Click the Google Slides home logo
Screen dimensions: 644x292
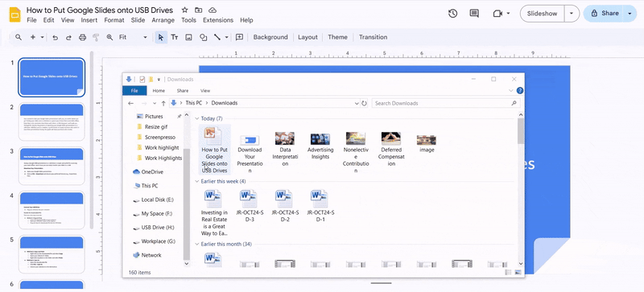(14, 14)
